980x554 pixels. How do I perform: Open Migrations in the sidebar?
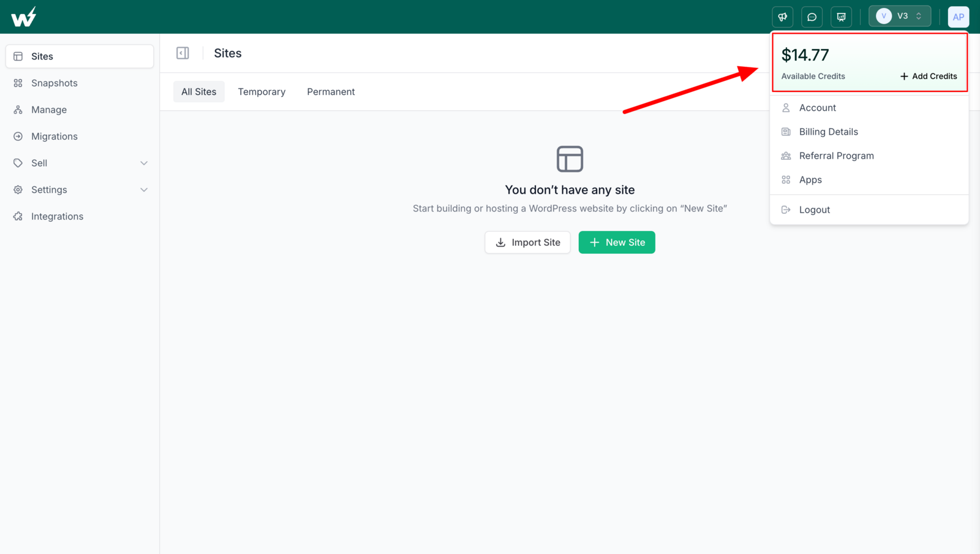coord(80,137)
